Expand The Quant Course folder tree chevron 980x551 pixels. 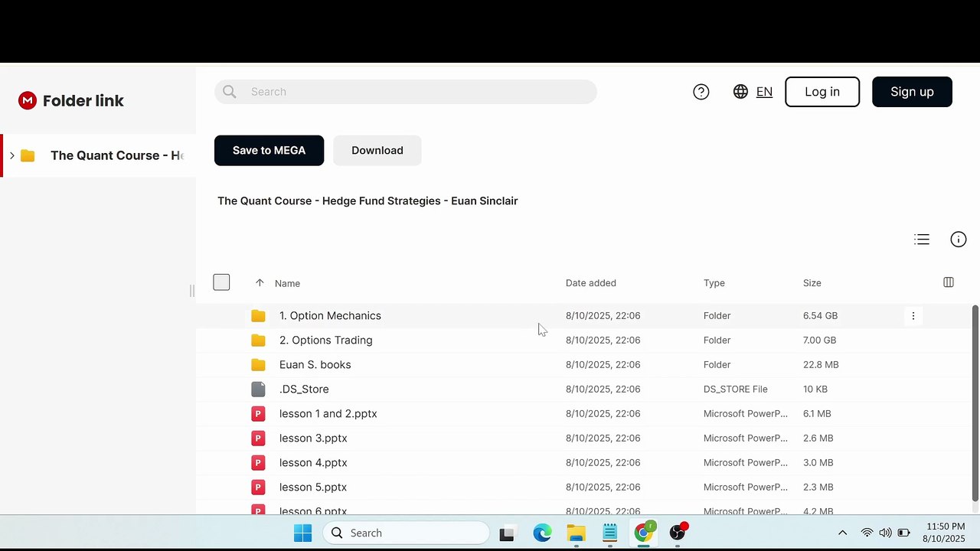click(x=11, y=155)
